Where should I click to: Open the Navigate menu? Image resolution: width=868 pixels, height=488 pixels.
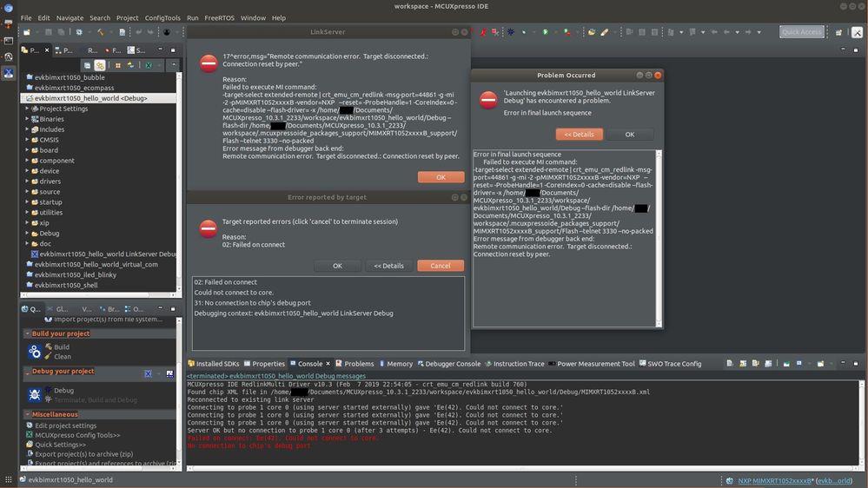tap(70, 17)
